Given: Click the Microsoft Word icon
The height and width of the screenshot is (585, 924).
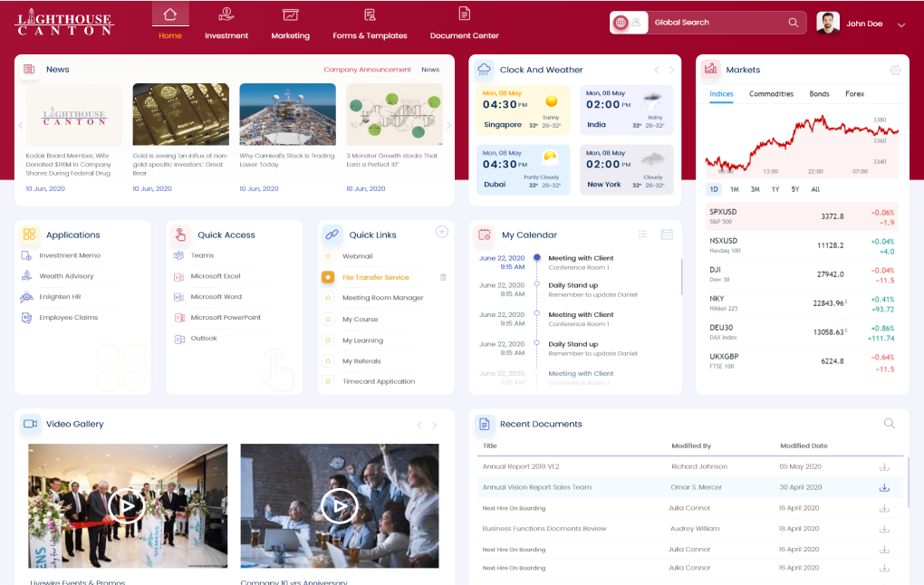Looking at the screenshot, I should [x=179, y=297].
